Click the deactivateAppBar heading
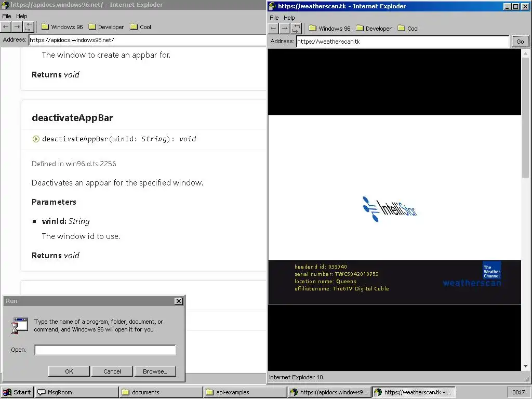This screenshot has width=532, height=399. pos(73,118)
